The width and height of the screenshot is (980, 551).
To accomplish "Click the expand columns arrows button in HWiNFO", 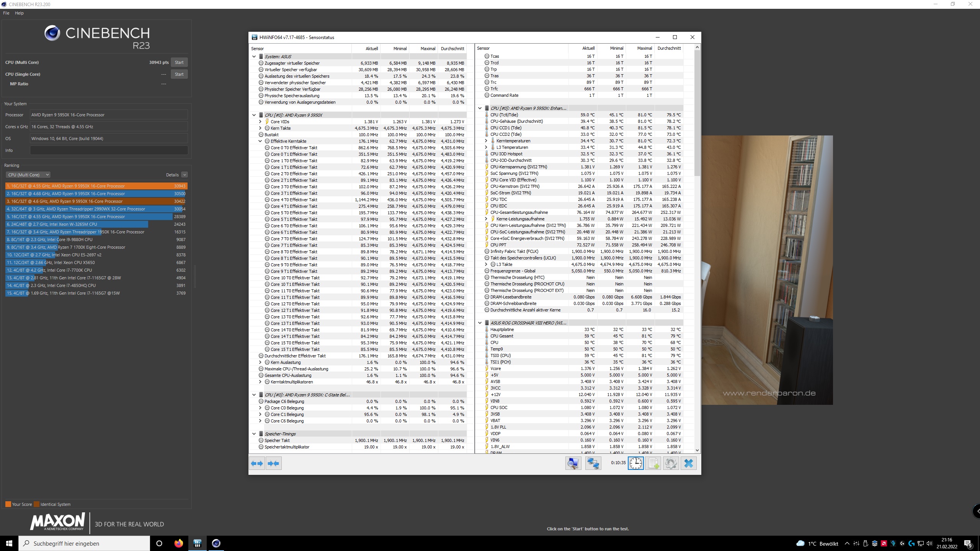I will (257, 463).
